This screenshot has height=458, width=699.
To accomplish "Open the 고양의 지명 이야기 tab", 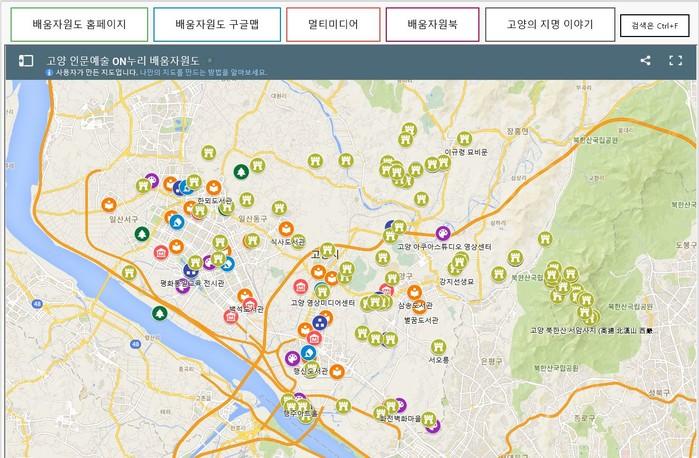I will [549, 23].
